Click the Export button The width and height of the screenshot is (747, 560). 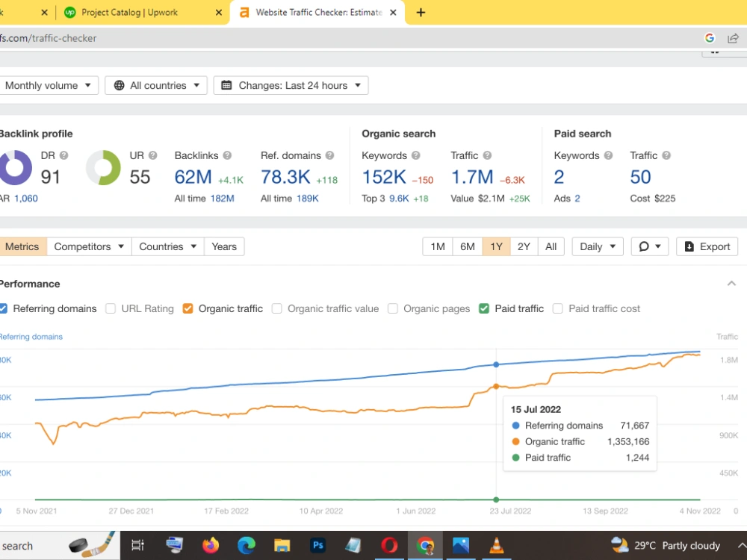pos(707,246)
